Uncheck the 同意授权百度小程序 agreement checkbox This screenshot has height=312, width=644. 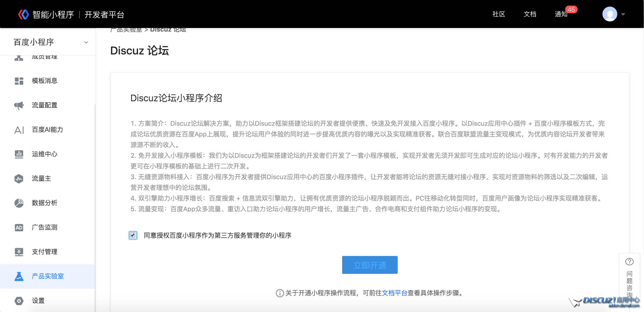133,235
